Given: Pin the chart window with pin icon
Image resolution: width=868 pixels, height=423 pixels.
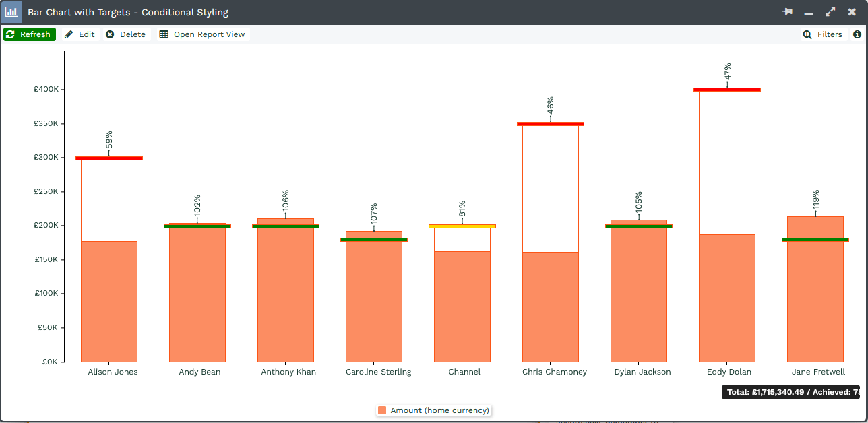Looking at the screenshot, I should (787, 12).
